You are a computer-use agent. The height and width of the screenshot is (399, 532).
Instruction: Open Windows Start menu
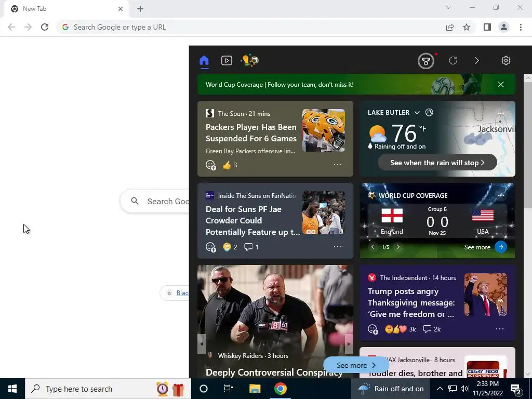(x=12, y=389)
